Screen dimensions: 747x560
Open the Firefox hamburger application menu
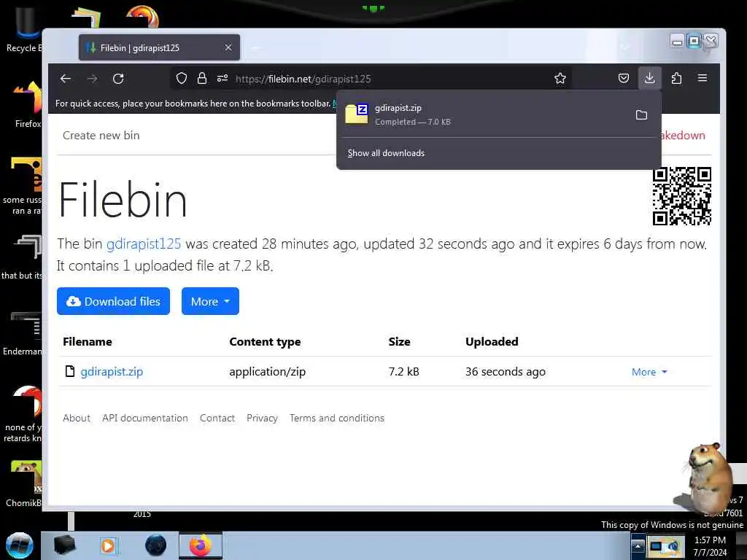tap(703, 78)
